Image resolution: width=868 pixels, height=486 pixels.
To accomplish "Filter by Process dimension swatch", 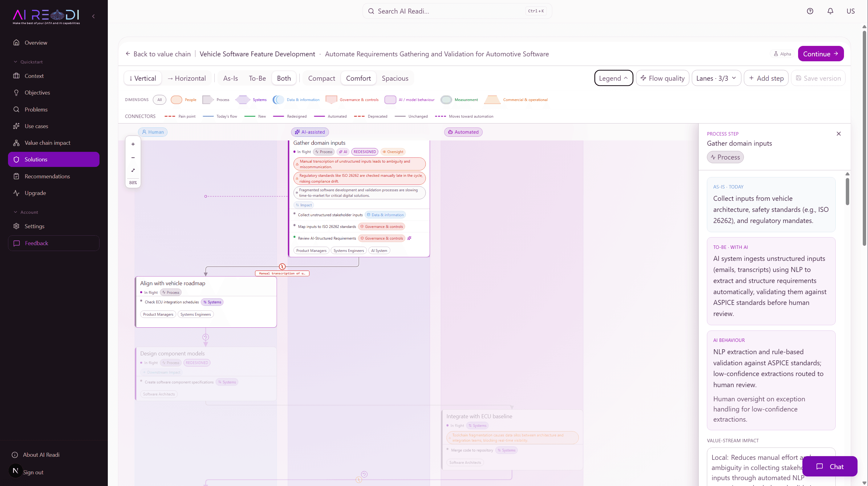I will click(x=208, y=100).
